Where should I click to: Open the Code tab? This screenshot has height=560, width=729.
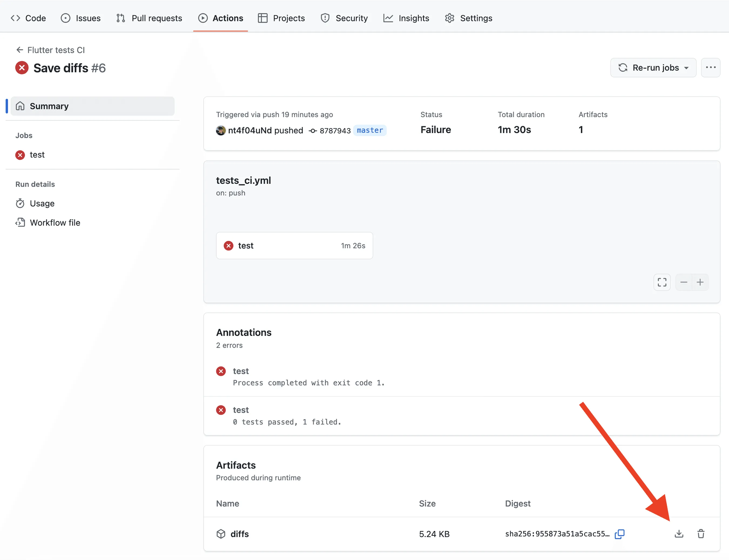pos(28,18)
